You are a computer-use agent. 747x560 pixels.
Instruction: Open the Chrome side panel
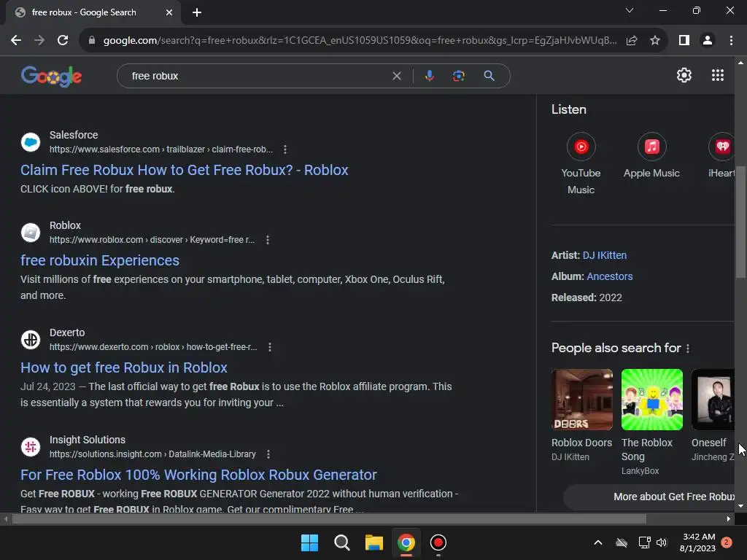click(684, 41)
